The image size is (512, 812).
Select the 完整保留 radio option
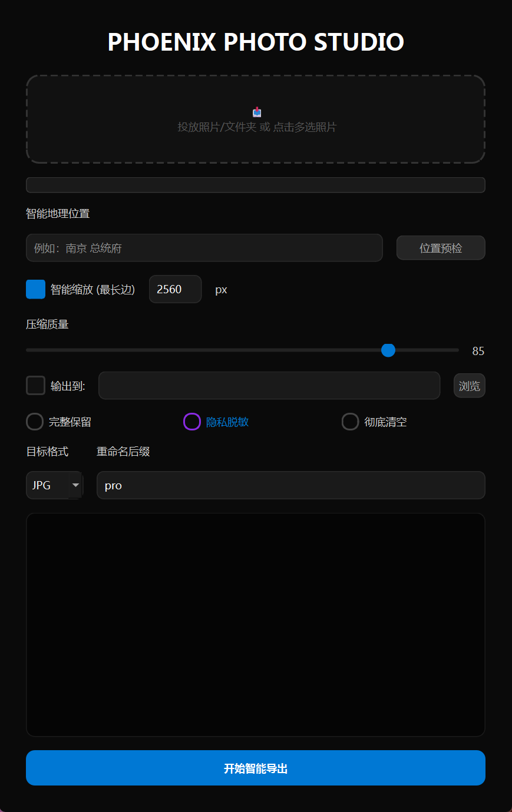[34, 422]
